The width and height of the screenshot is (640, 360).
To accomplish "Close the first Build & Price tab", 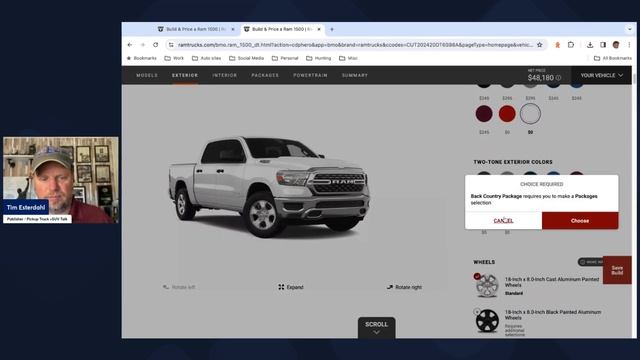I will tap(233, 29).
